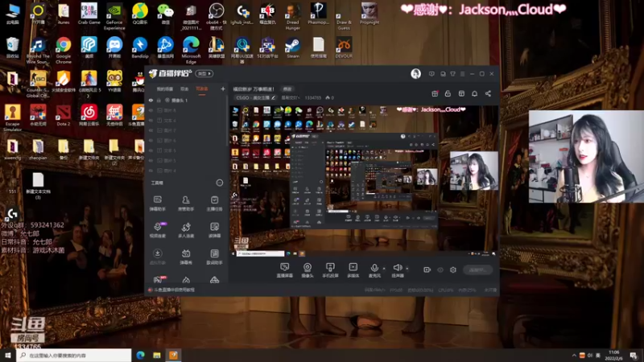Click the scrollbar of the source list
Image resolution: width=644 pixels, height=362 pixels.
point(227,121)
